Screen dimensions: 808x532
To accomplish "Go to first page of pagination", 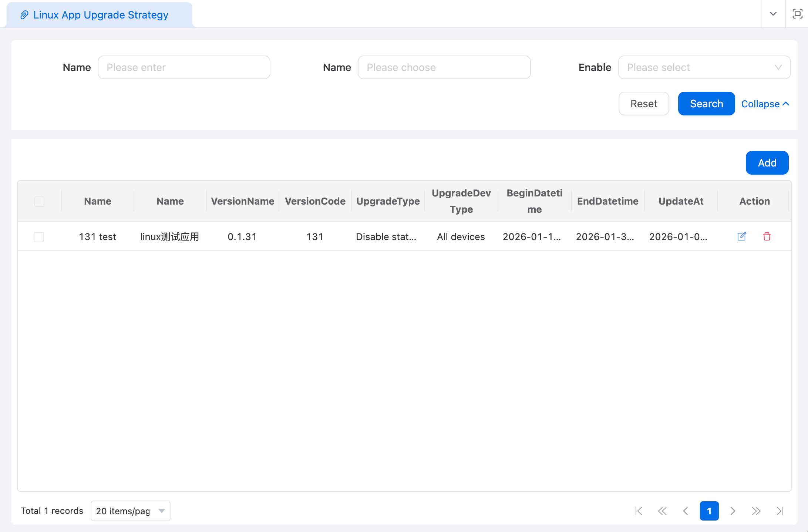I will (639, 511).
